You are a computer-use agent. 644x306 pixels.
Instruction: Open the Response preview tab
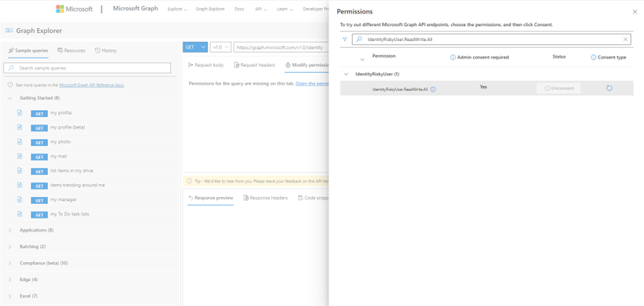[211, 198]
